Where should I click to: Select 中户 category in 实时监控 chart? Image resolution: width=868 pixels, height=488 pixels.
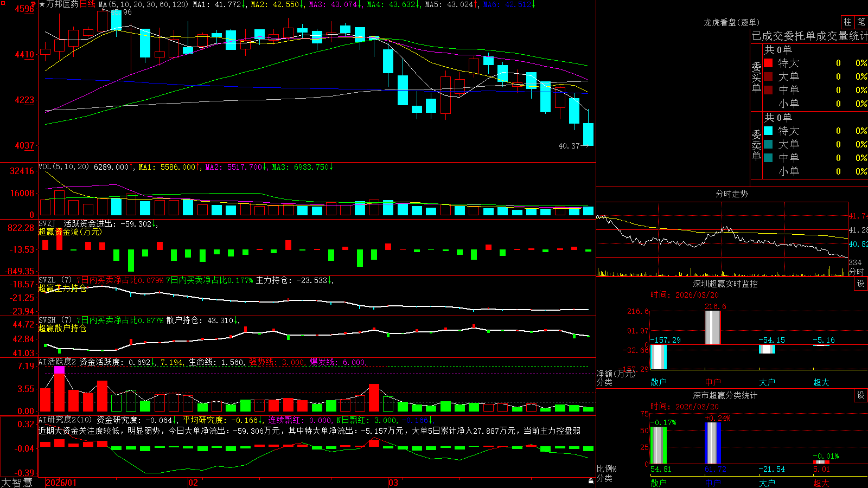tap(713, 382)
